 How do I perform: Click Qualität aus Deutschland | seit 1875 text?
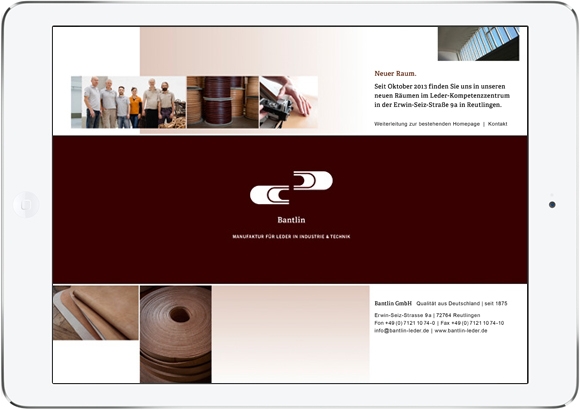click(x=462, y=303)
